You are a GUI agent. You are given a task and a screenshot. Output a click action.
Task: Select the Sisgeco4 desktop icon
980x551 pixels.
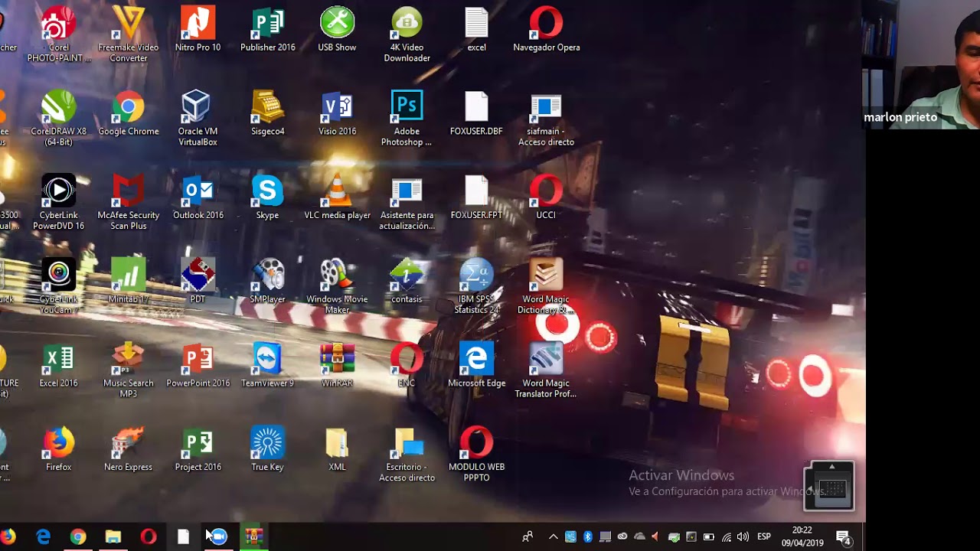[x=268, y=113]
